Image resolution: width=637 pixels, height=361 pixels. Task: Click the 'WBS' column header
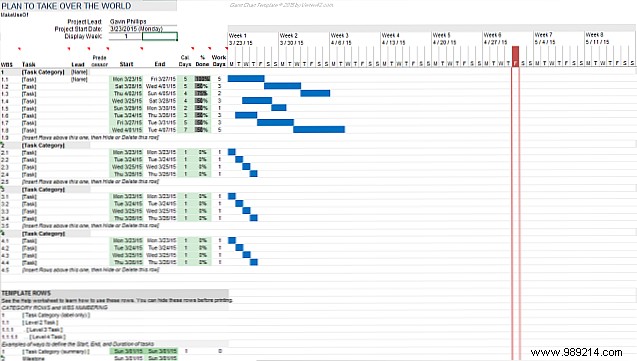pyautogui.click(x=6, y=64)
